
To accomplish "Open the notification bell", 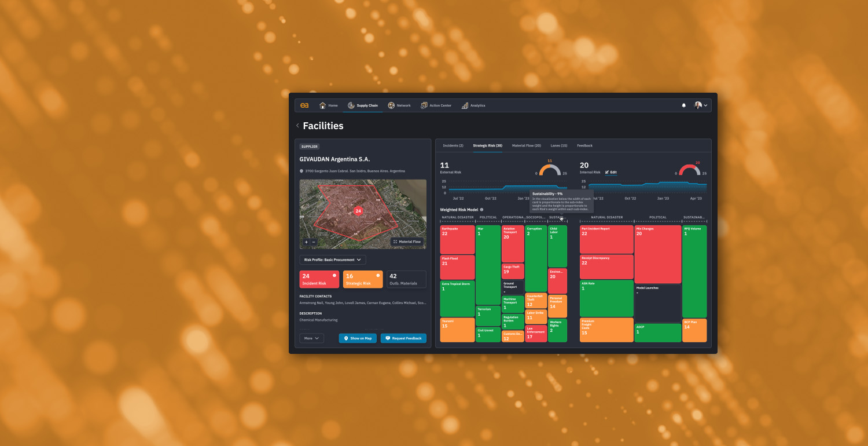I will coord(684,105).
